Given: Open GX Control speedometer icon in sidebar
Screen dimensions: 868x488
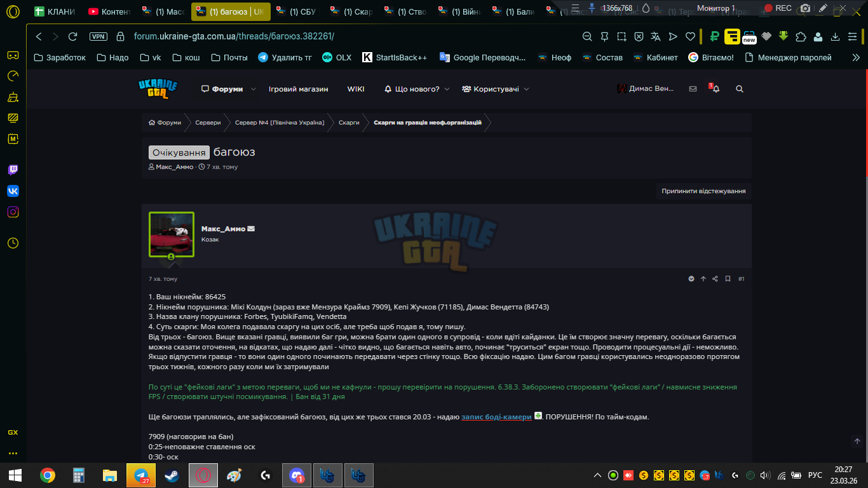Looking at the screenshot, I should (13, 76).
